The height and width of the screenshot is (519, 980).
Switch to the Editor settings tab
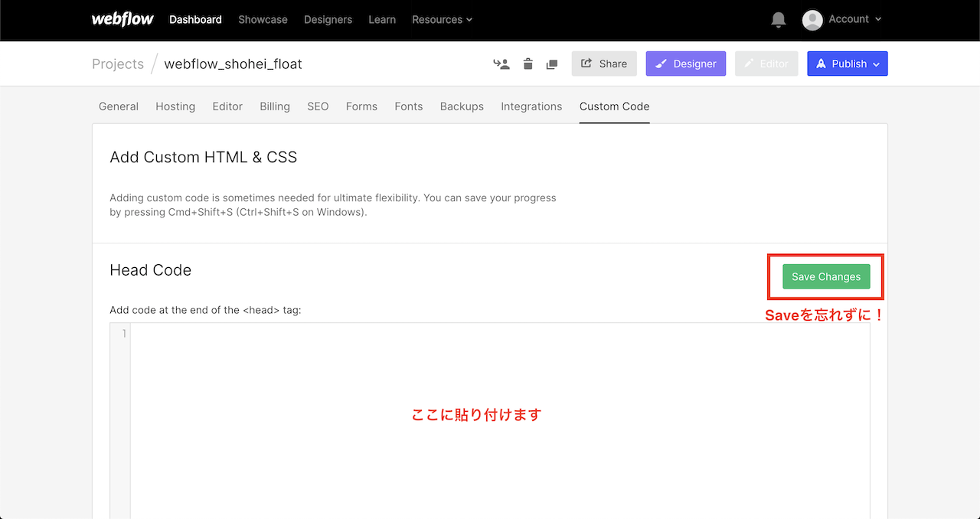[x=227, y=106]
